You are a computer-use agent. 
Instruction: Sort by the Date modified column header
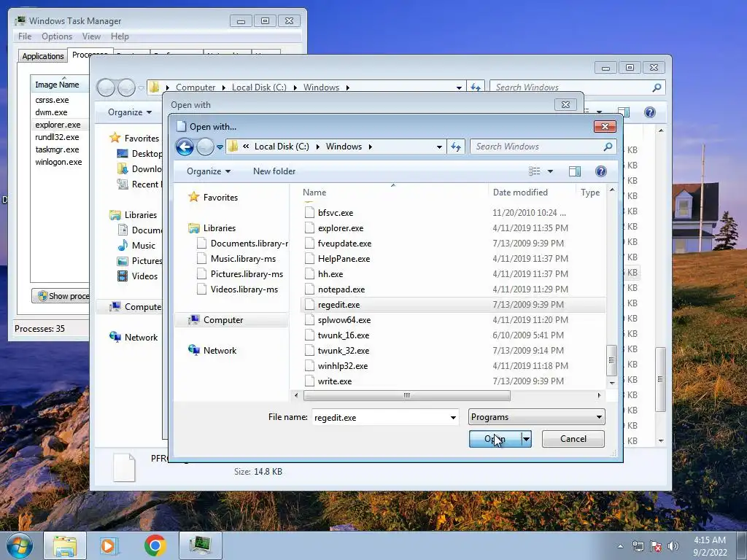coord(533,192)
